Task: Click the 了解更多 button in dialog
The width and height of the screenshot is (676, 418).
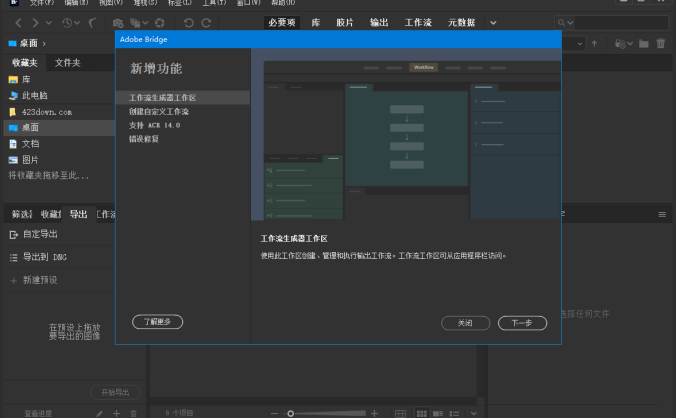Action: pyautogui.click(x=157, y=322)
